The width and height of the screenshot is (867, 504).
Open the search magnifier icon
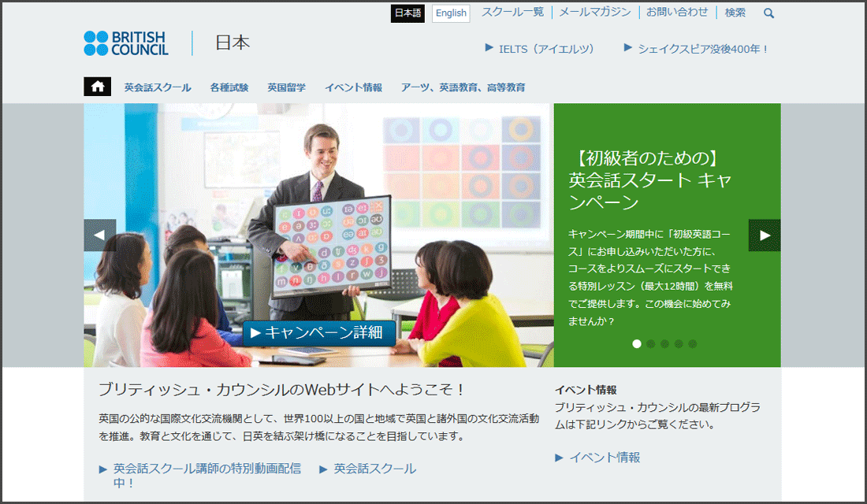pos(768,13)
